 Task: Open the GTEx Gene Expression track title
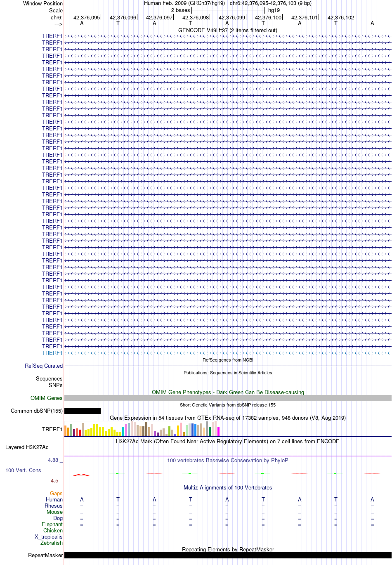tap(228, 418)
